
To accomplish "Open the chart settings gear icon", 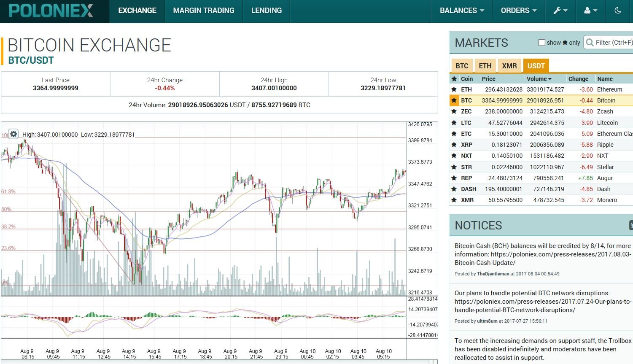I will coord(13,134).
